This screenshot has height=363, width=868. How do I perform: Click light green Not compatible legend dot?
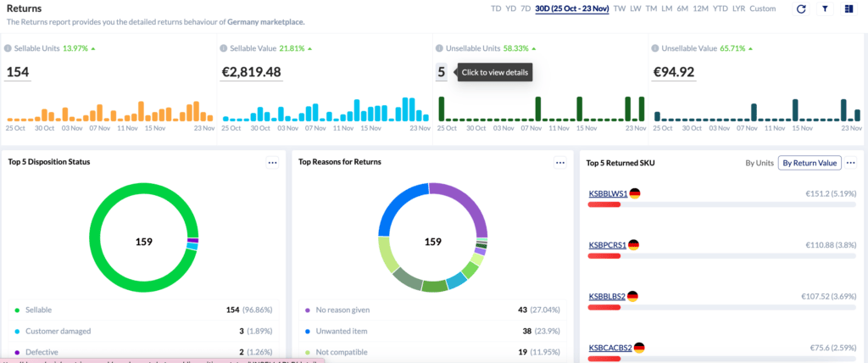click(x=307, y=352)
